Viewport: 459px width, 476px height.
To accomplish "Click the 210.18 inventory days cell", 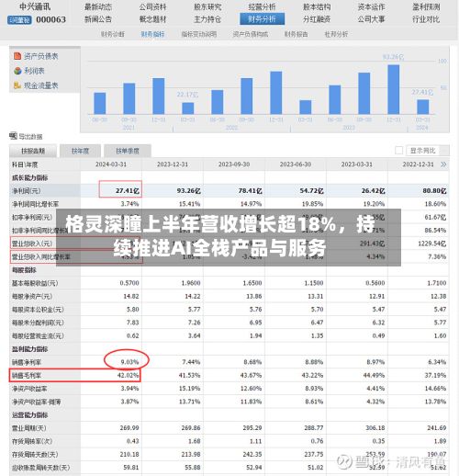I will 129,454.
